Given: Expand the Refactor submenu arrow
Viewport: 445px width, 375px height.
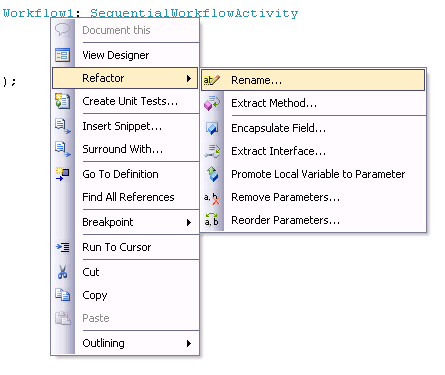Looking at the screenshot, I should 189,78.
